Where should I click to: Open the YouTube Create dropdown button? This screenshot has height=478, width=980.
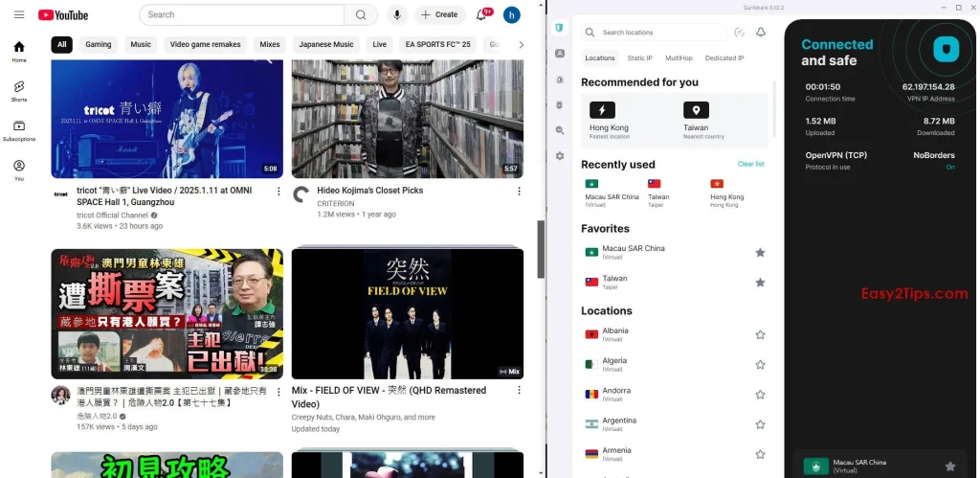coord(440,14)
